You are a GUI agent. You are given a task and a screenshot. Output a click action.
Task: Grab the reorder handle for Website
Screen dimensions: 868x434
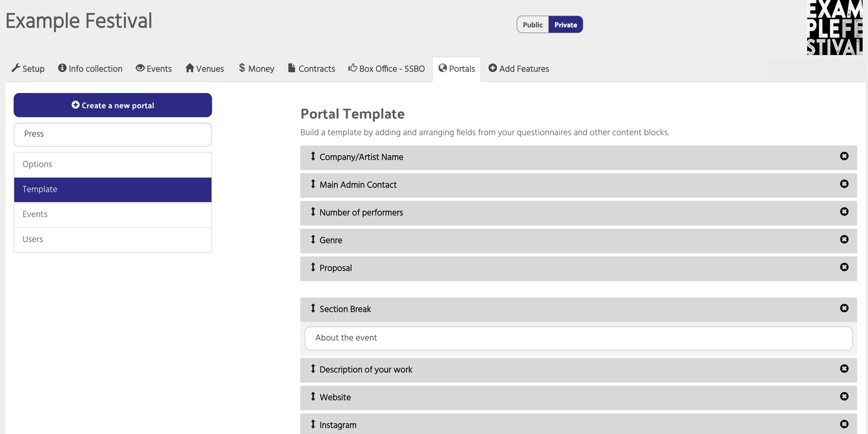click(313, 396)
